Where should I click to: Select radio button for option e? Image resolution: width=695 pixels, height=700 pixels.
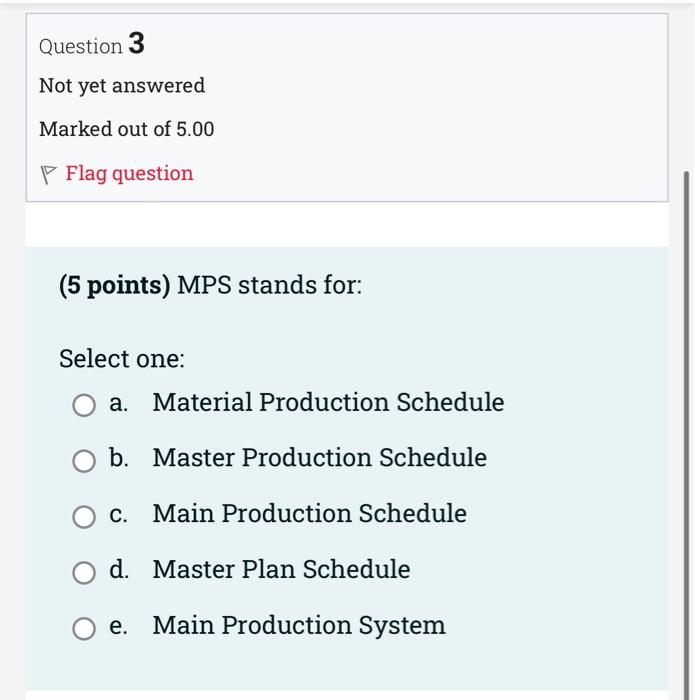click(x=84, y=628)
